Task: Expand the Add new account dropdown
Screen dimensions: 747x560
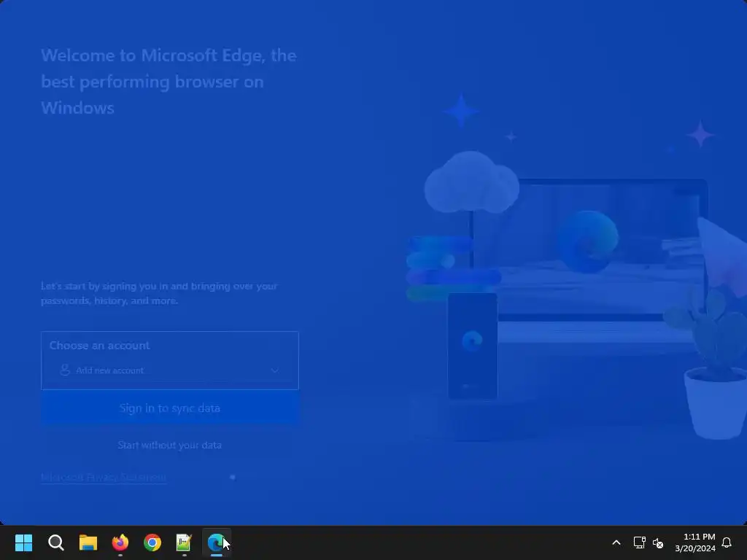Action: [x=170, y=370]
